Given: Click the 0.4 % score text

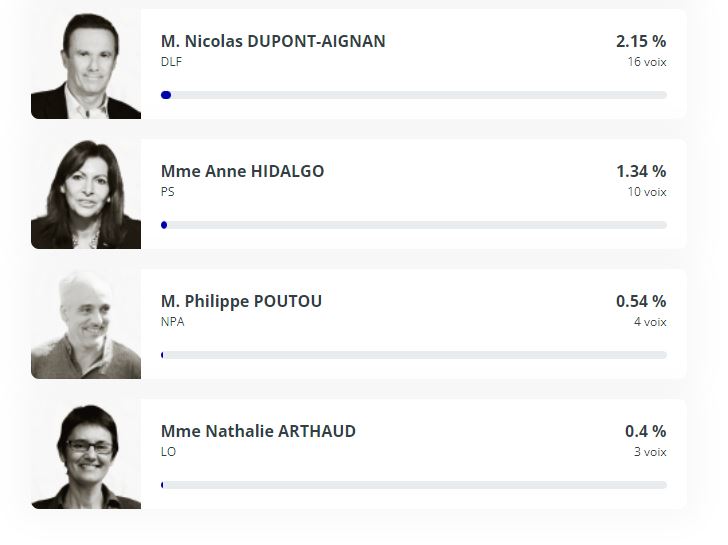Looking at the screenshot, I should click(x=645, y=431).
